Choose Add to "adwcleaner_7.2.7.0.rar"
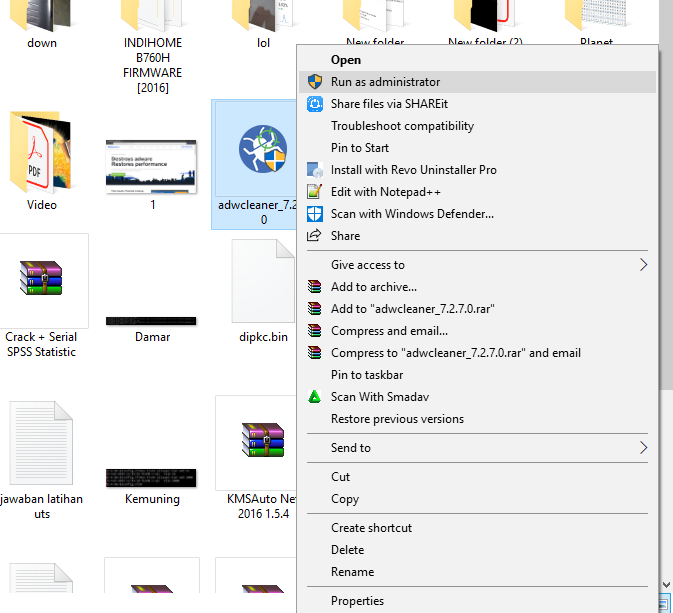The image size is (673, 613). click(x=477, y=309)
